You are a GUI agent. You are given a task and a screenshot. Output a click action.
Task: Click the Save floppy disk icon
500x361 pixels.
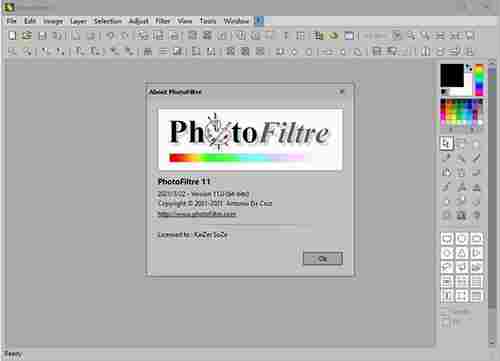(x=42, y=35)
